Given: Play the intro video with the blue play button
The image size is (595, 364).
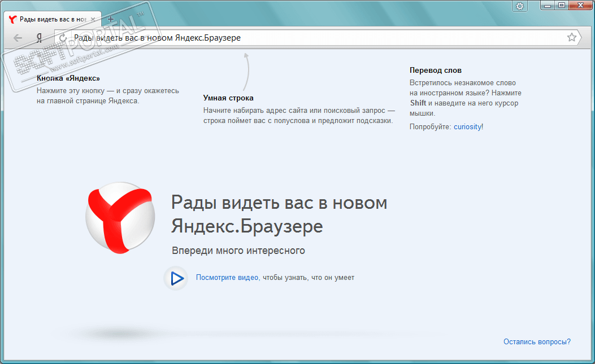Looking at the screenshot, I should pyautogui.click(x=176, y=278).
